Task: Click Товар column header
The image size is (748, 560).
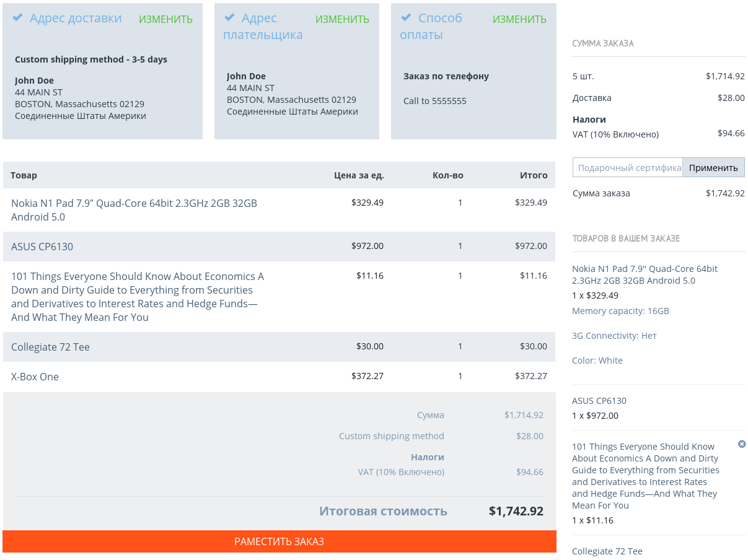Action: pyautogui.click(x=24, y=175)
